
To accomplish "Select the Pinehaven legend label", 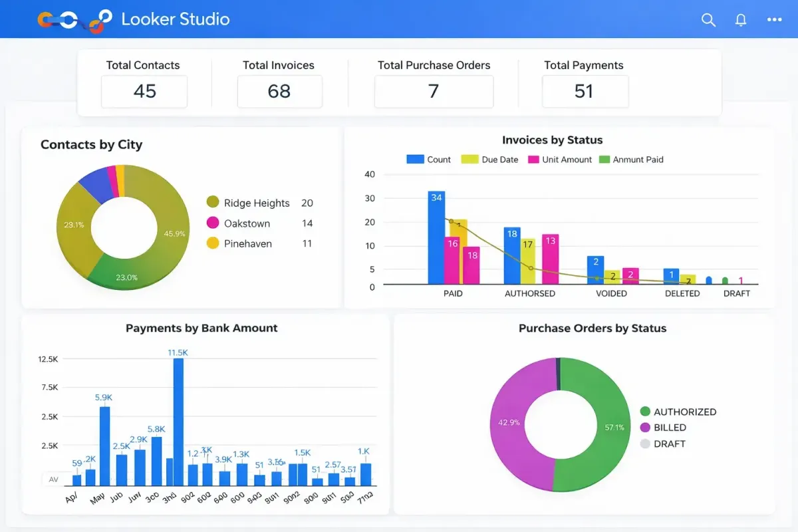I will click(248, 243).
